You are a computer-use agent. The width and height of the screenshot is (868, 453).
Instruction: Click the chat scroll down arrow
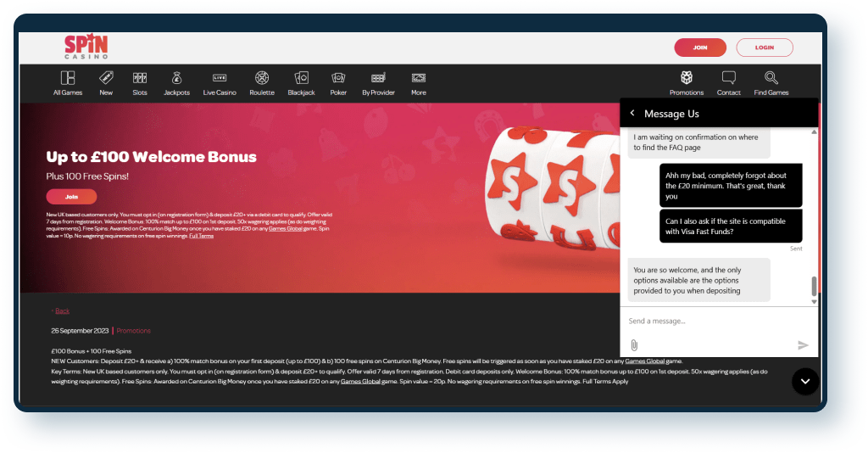point(814,302)
